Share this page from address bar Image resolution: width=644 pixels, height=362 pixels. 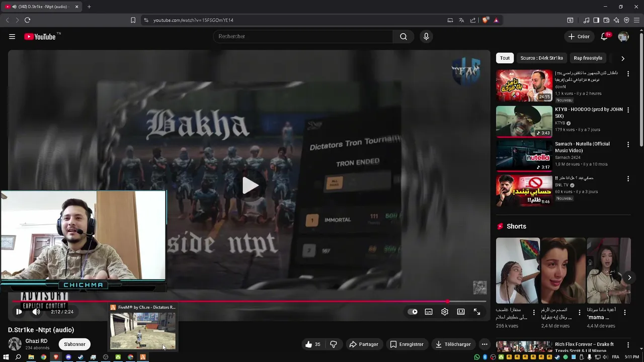(x=473, y=20)
